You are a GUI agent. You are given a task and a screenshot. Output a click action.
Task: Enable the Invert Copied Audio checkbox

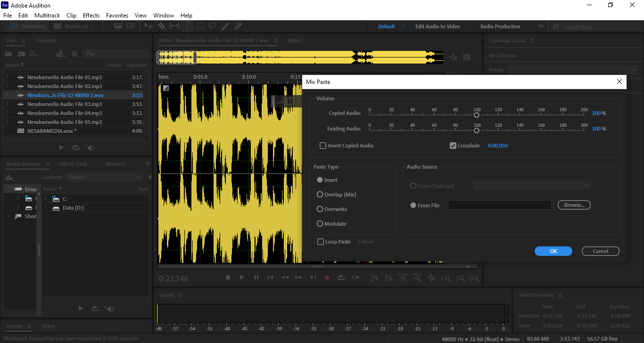point(323,146)
